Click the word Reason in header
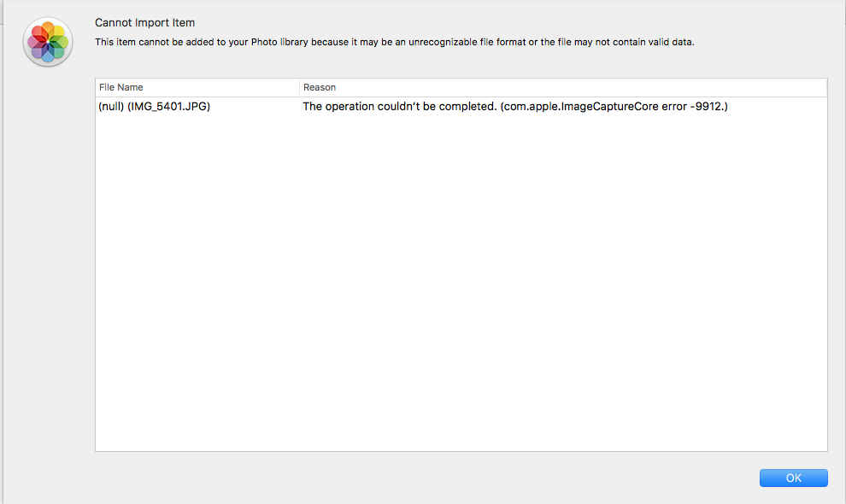The image size is (846, 504). pos(320,87)
